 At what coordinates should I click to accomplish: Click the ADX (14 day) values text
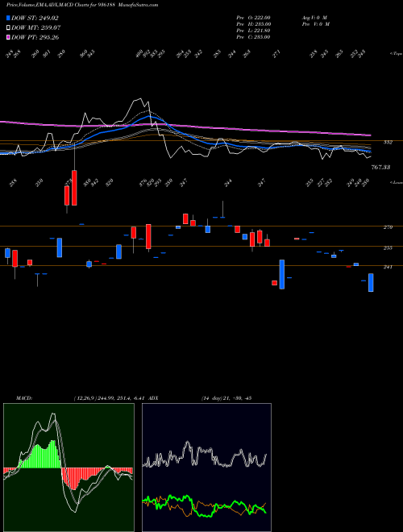tap(226, 398)
